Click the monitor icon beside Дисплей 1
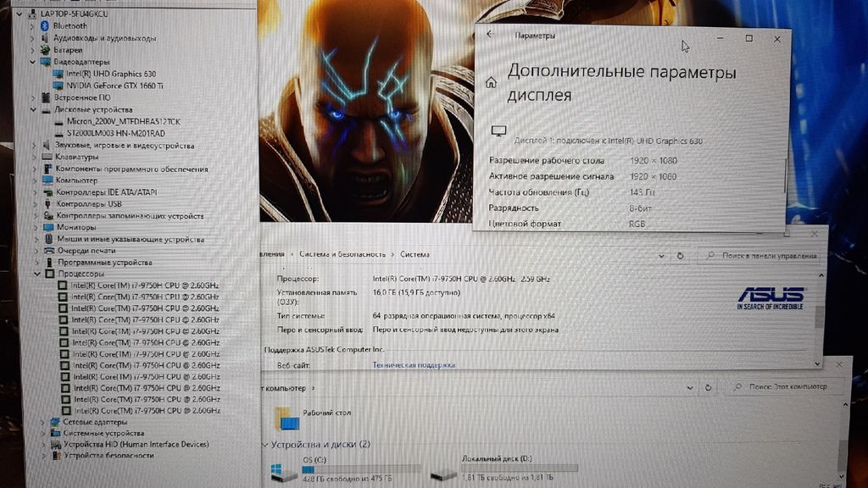868x488 pixels. [x=498, y=131]
